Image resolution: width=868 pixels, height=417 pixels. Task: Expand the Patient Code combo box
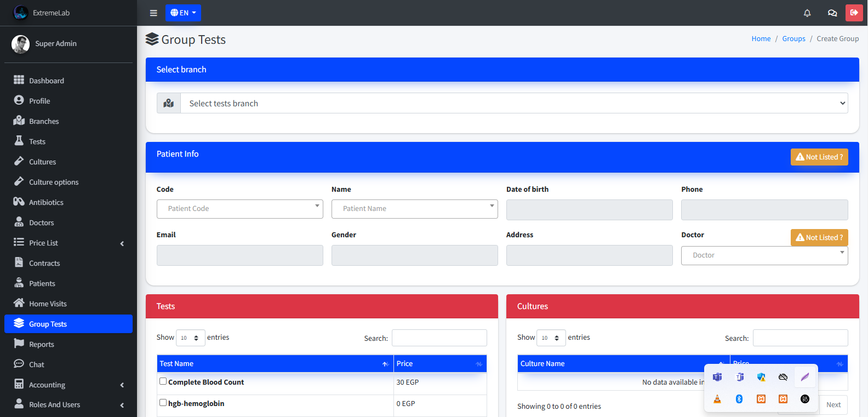(239, 209)
